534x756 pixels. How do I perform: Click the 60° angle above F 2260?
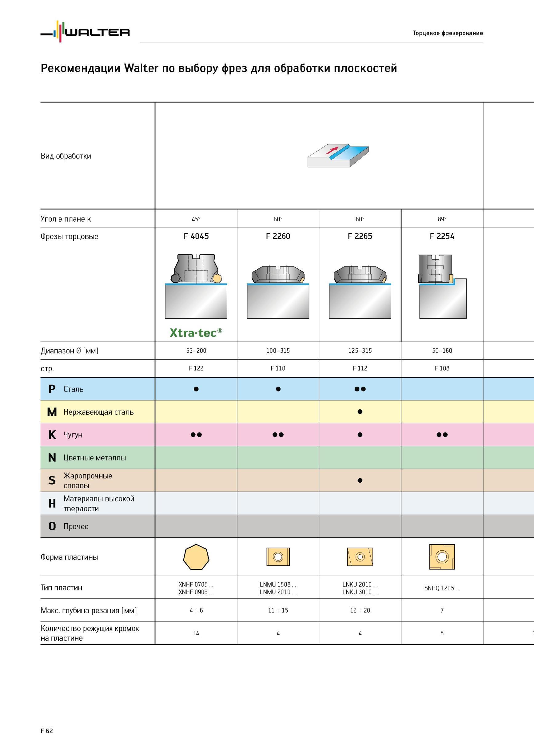coord(278,219)
